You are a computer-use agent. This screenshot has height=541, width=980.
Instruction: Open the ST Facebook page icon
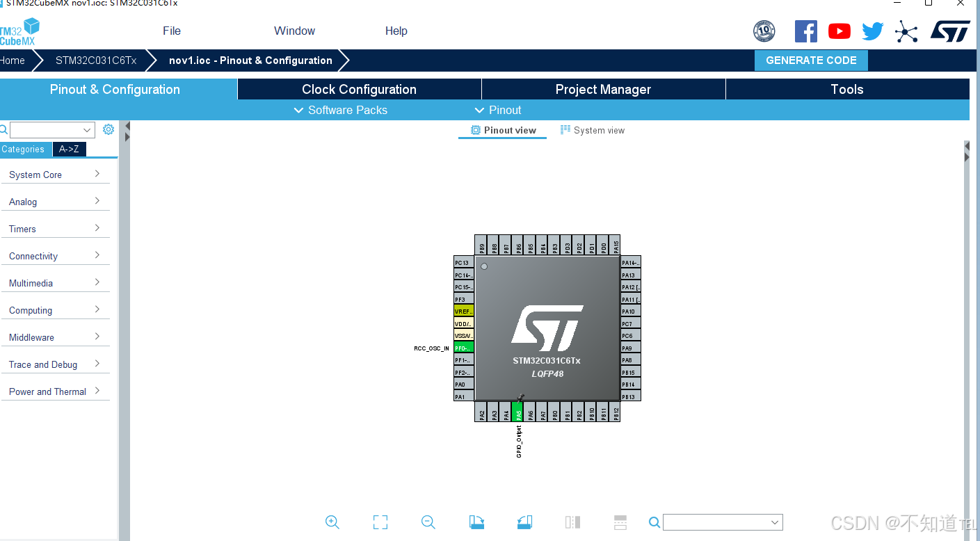tap(805, 31)
